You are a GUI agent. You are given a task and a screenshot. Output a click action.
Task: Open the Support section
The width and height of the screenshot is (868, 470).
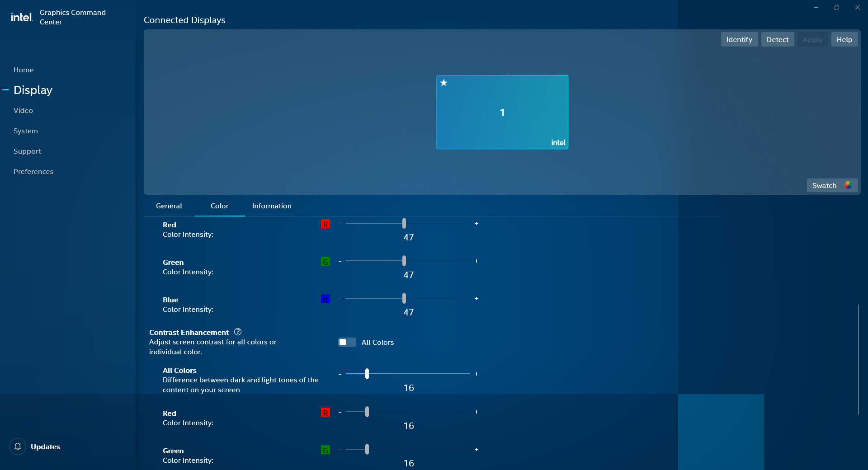coord(27,151)
